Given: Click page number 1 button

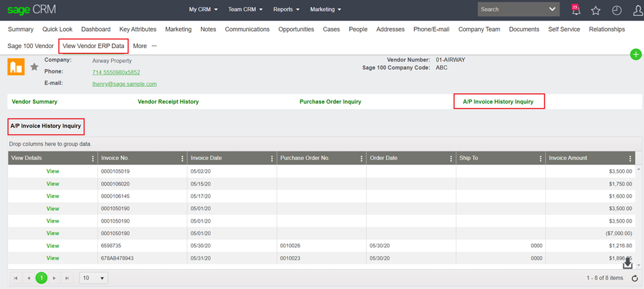Looking at the screenshot, I should coord(41,278).
